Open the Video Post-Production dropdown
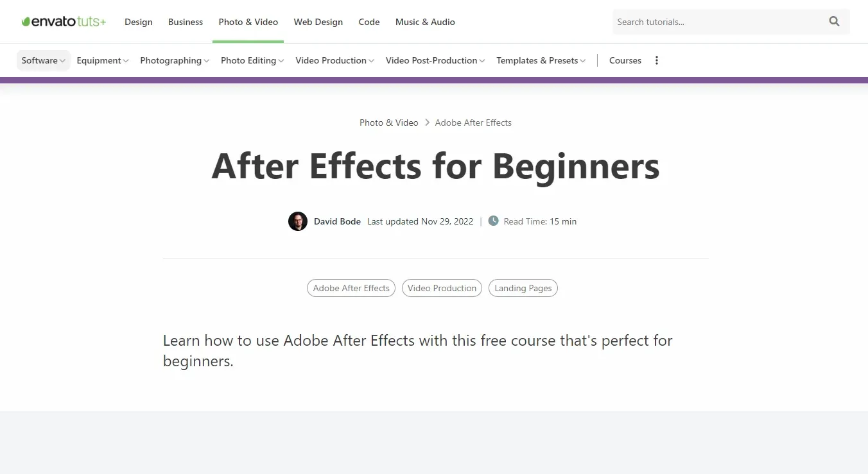 (435, 60)
